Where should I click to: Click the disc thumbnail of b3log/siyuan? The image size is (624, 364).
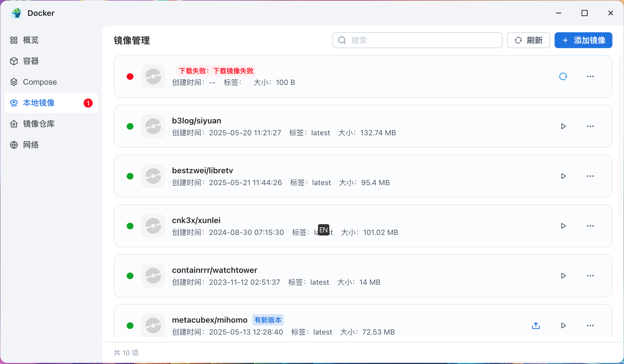(x=153, y=126)
